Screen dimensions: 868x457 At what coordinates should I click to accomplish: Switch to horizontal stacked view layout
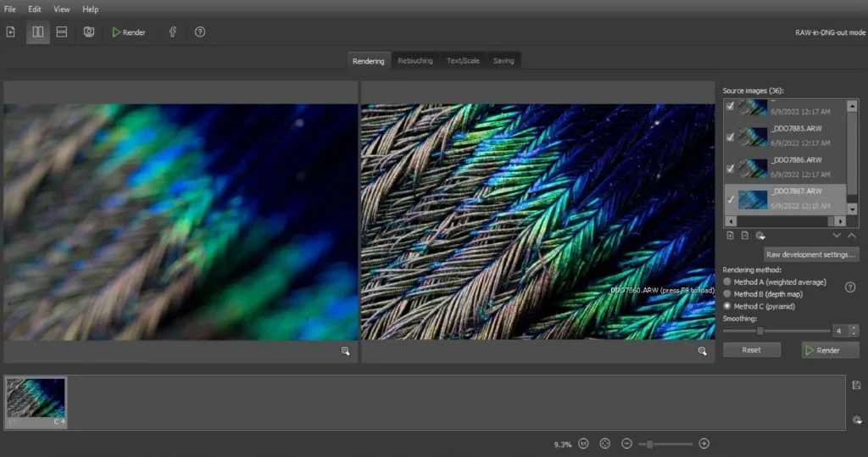pos(61,32)
